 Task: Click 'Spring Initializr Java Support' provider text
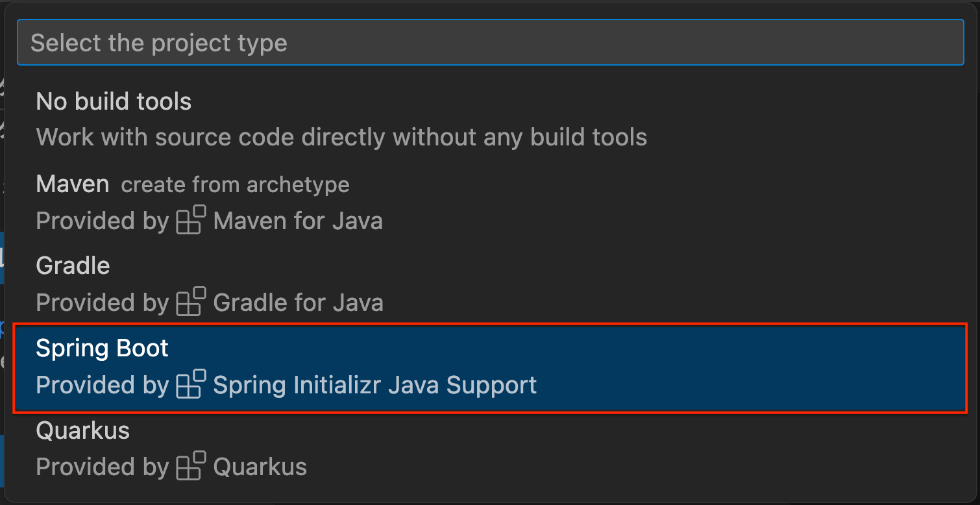click(x=375, y=385)
